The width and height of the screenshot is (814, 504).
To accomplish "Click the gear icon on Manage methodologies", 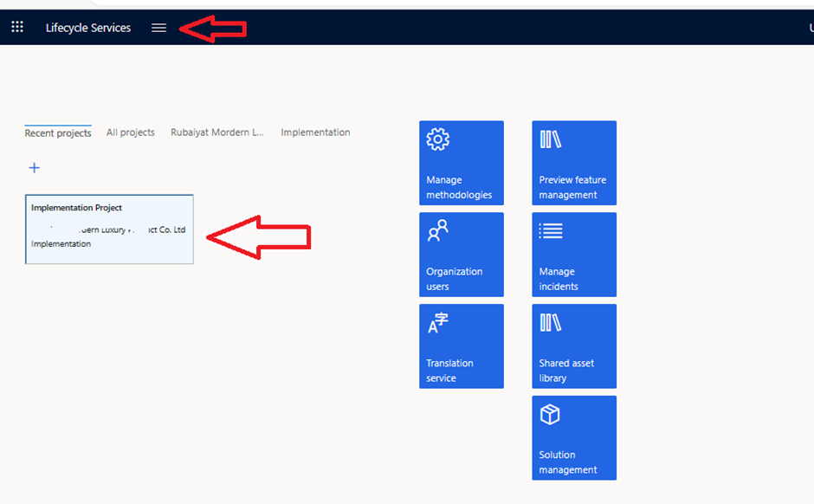I will 437,139.
